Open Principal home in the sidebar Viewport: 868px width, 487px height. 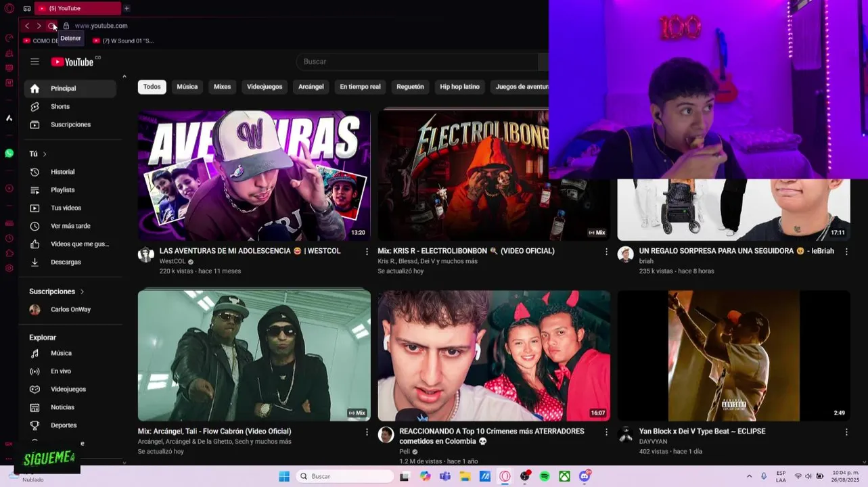pyautogui.click(x=70, y=89)
